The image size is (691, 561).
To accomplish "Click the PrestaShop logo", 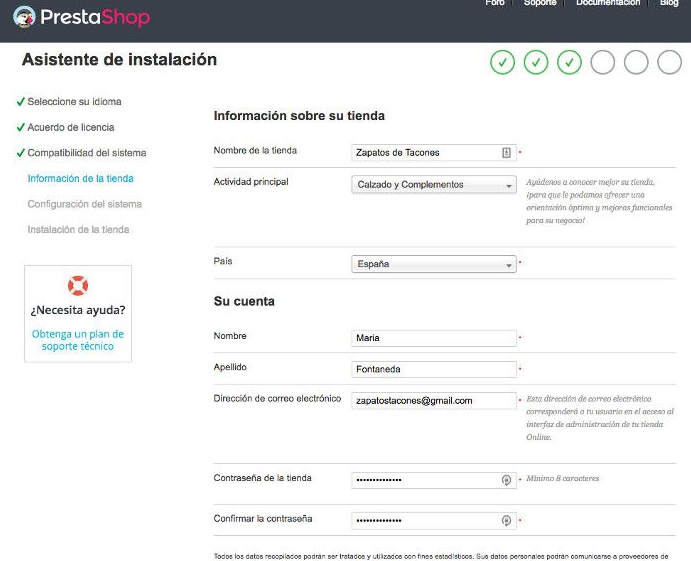I will (x=82, y=17).
